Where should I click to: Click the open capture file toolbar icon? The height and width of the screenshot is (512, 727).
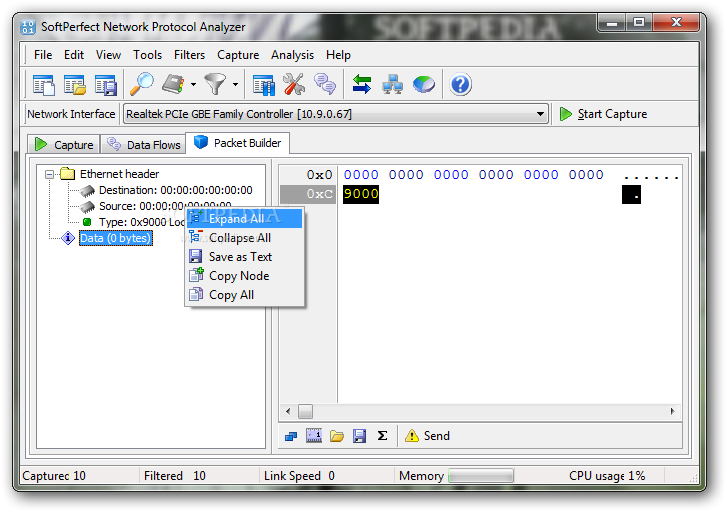[75, 85]
